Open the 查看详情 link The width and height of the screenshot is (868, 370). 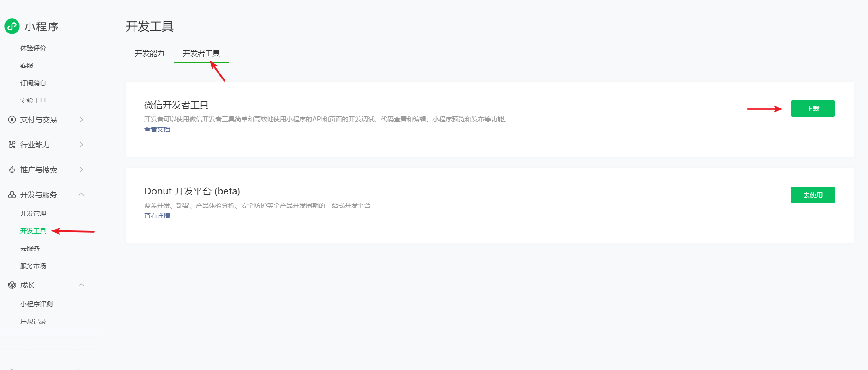coord(157,216)
